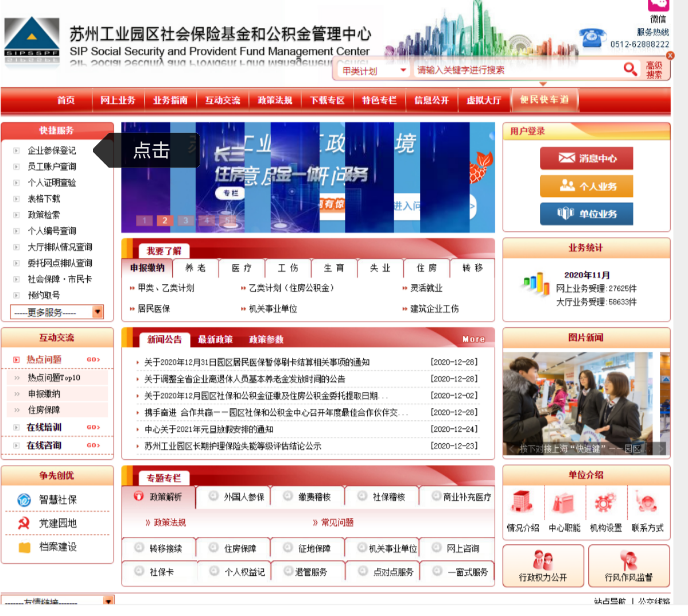The height and width of the screenshot is (616, 688).
Task: Open 企业参保登记 quick service
Action: pos(52,150)
